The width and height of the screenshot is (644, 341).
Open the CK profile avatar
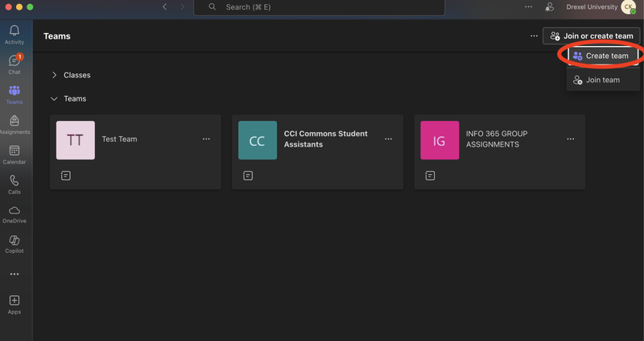pos(628,7)
